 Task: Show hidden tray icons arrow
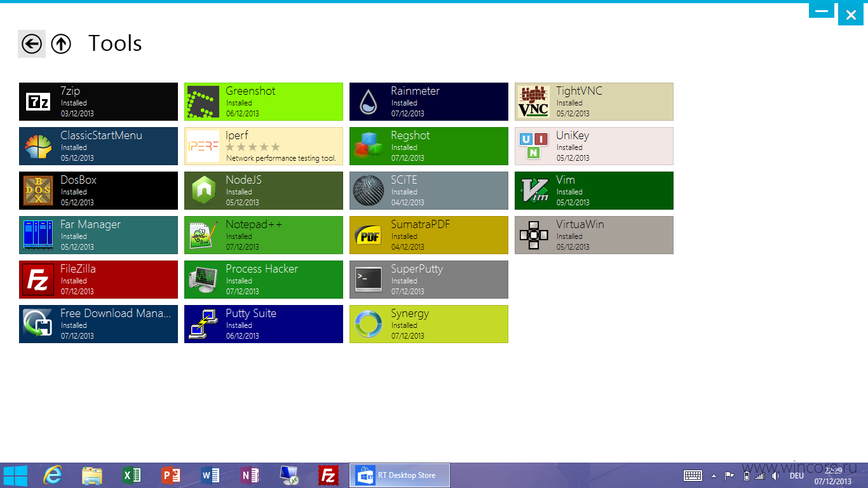coord(714,475)
